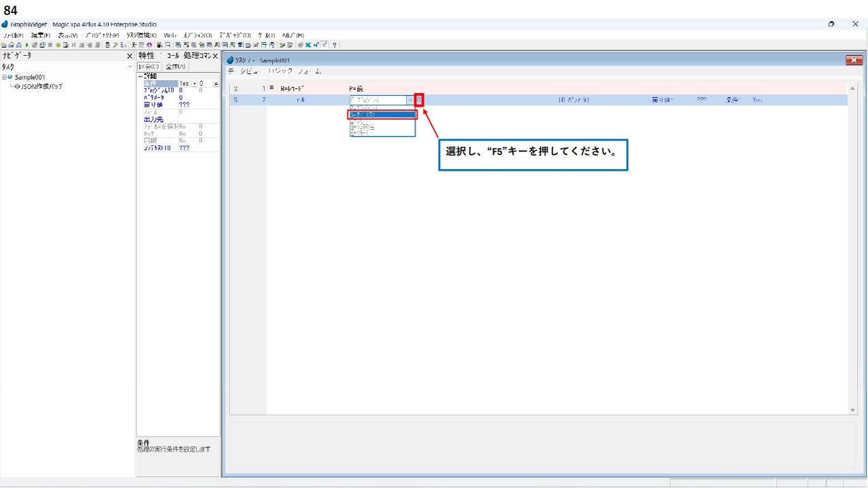Click the operation type combo box arrow
The image size is (868, 488).
[x=410, y=100]
